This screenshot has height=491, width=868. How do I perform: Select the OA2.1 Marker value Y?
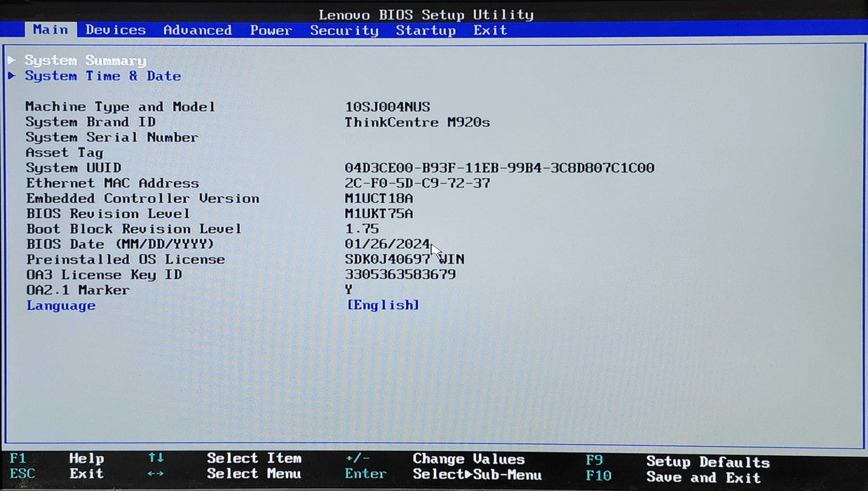pos(348,290)
